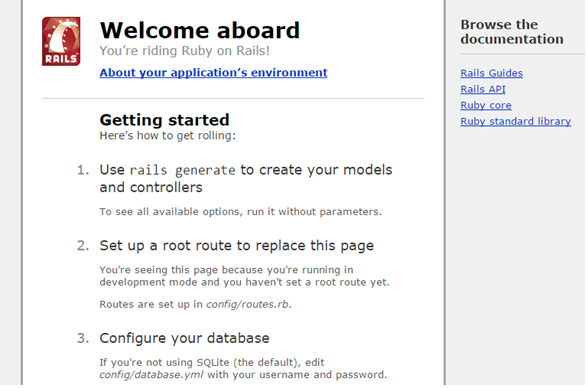
Task: Click the config/routes.rb file path text
Action: (x=248, y=304)
